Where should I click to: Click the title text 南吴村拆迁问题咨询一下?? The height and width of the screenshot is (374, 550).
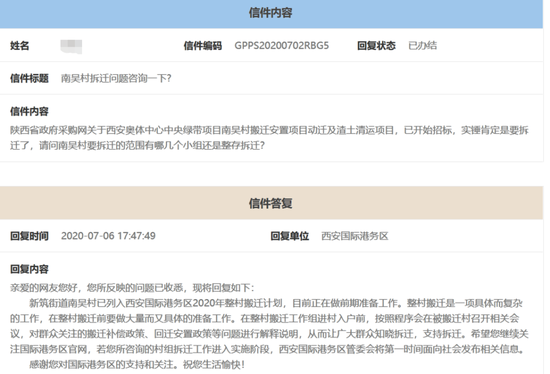116,78
